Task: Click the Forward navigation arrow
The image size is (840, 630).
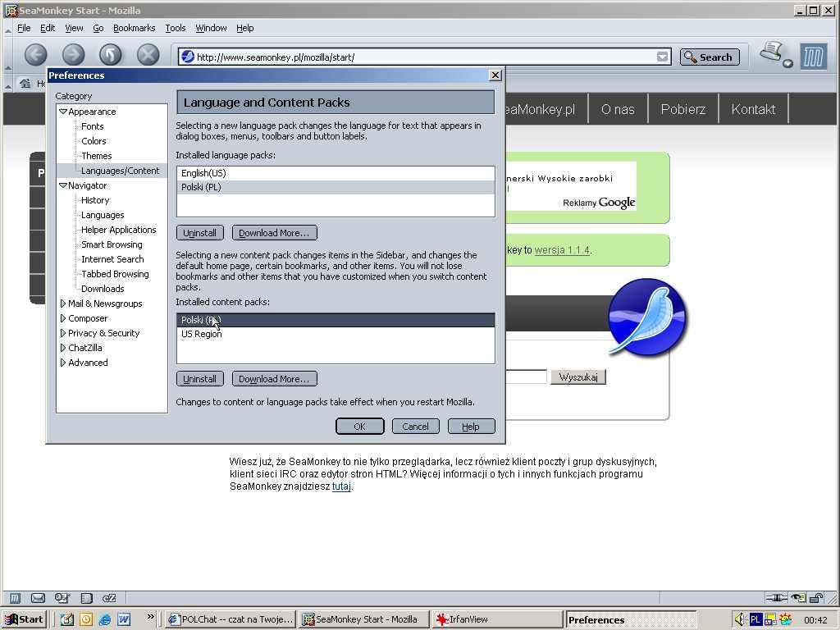Action: pos(73,55)
